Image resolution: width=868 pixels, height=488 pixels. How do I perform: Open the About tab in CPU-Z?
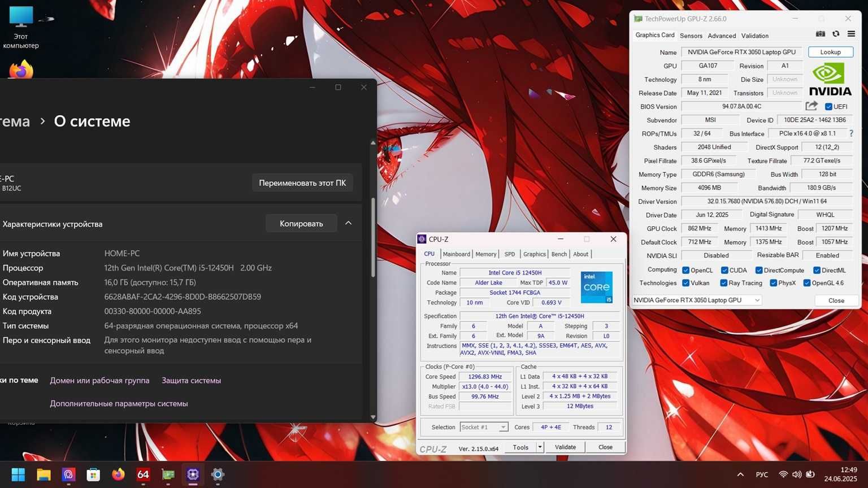tap(580, 254)
